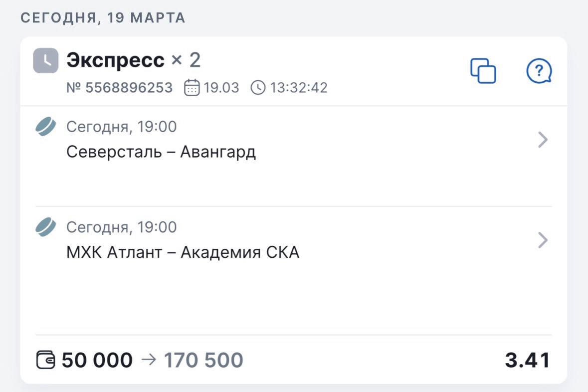Click the small clock icon before 13:32:42
The image size is (588, 392).
pos(258,88)
